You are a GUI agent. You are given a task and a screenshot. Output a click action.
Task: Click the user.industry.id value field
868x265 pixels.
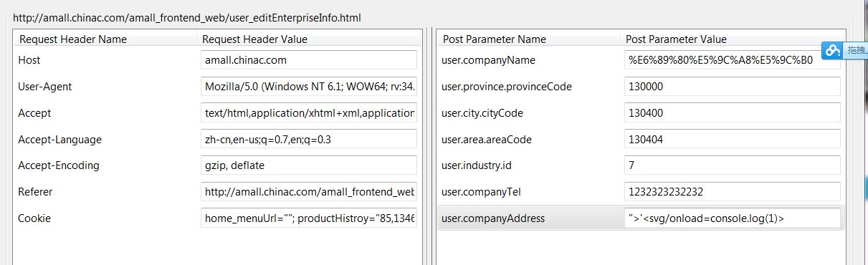[x=733, y=165]
